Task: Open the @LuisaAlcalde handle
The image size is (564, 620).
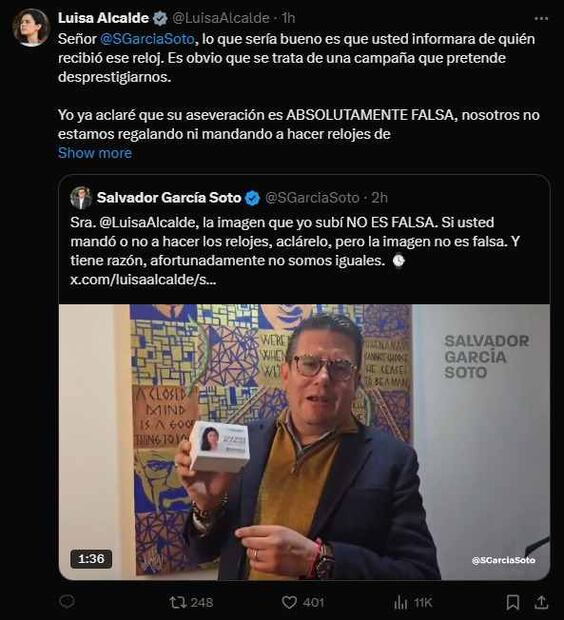Action: 221,18
